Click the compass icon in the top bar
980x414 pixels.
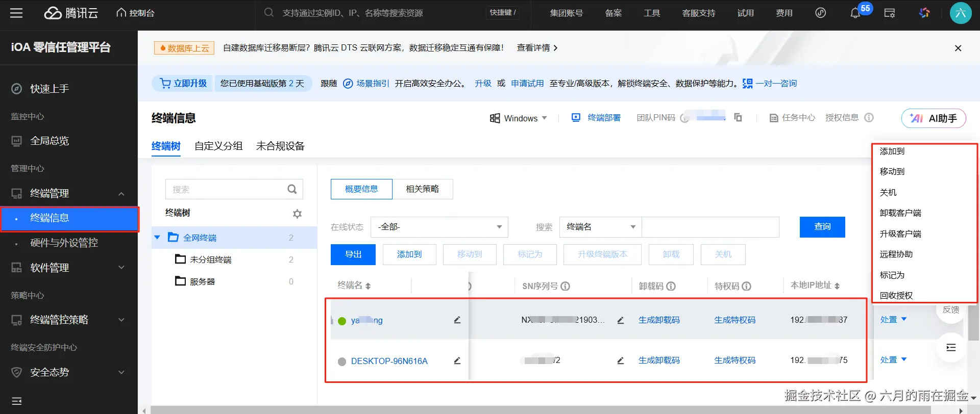coord(820,13)
